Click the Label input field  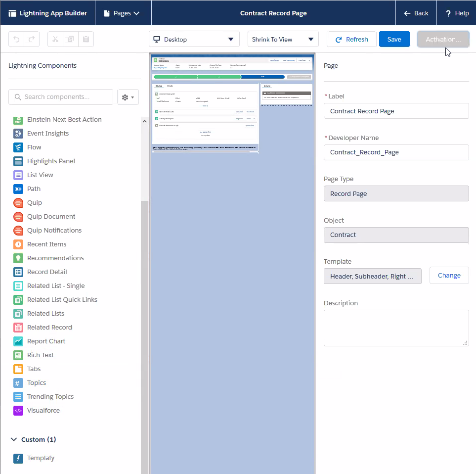coord(396,111)
